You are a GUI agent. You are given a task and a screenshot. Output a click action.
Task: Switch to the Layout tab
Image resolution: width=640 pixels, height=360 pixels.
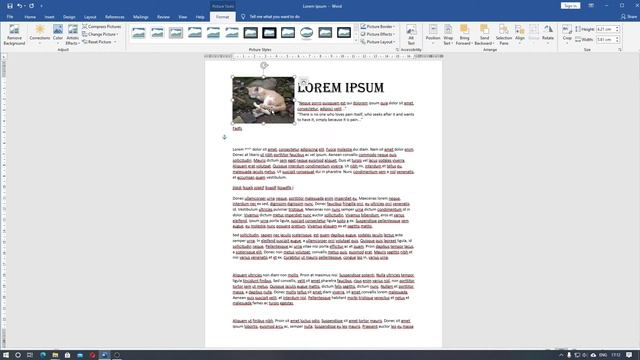[x=90, y=17]
